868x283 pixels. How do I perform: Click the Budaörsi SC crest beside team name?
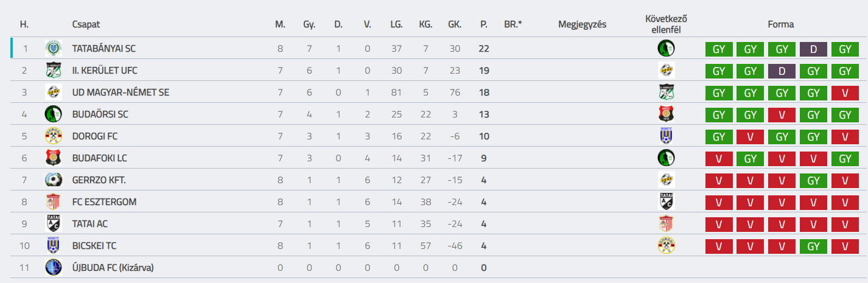[54, 114]
